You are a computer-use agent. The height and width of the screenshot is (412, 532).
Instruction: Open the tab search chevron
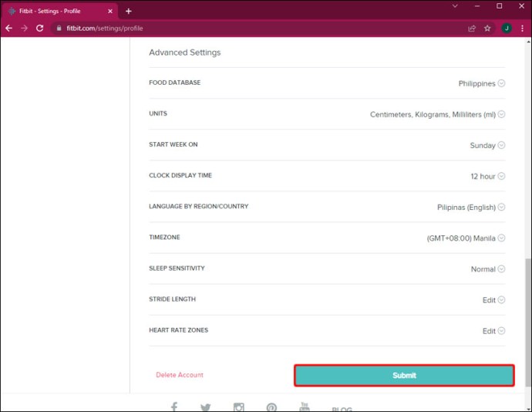[x=455, y=5]
